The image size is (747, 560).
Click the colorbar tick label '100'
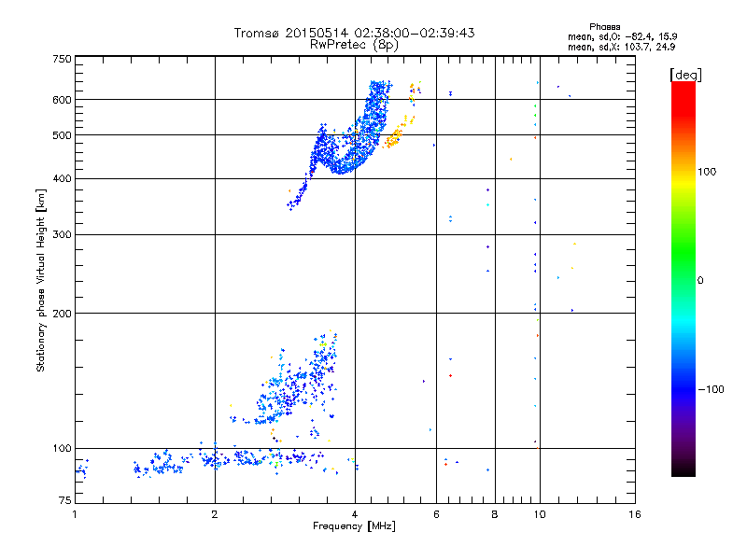click(707, 172)
